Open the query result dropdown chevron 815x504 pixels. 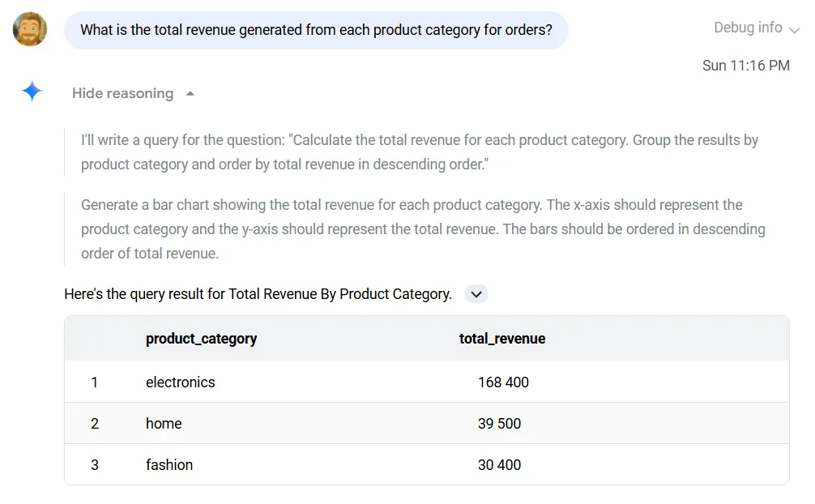pyautogui.click(x=476, y=294)
